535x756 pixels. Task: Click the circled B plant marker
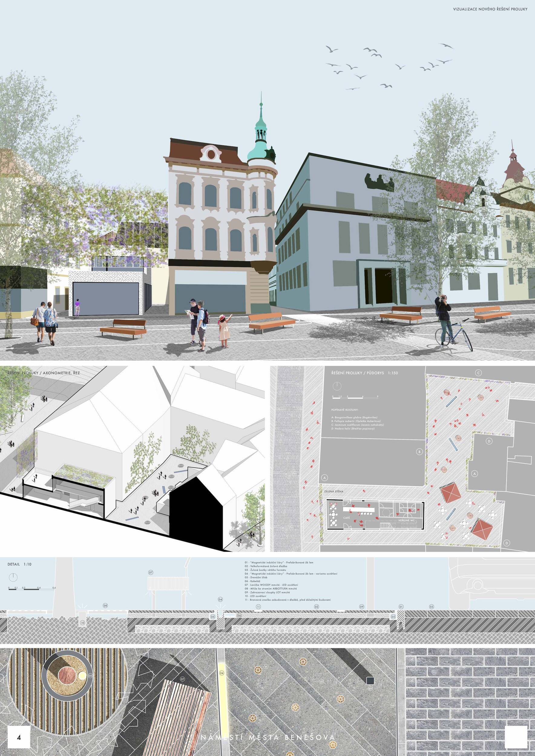point(419,451)
